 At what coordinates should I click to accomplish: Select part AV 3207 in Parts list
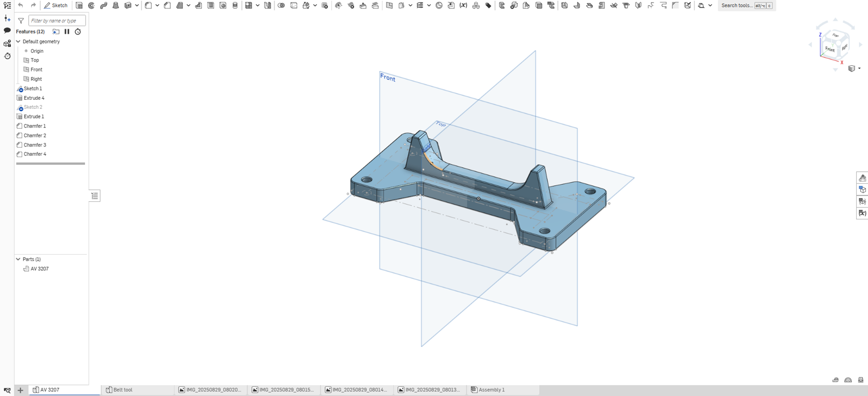click(x=39, y=269)
